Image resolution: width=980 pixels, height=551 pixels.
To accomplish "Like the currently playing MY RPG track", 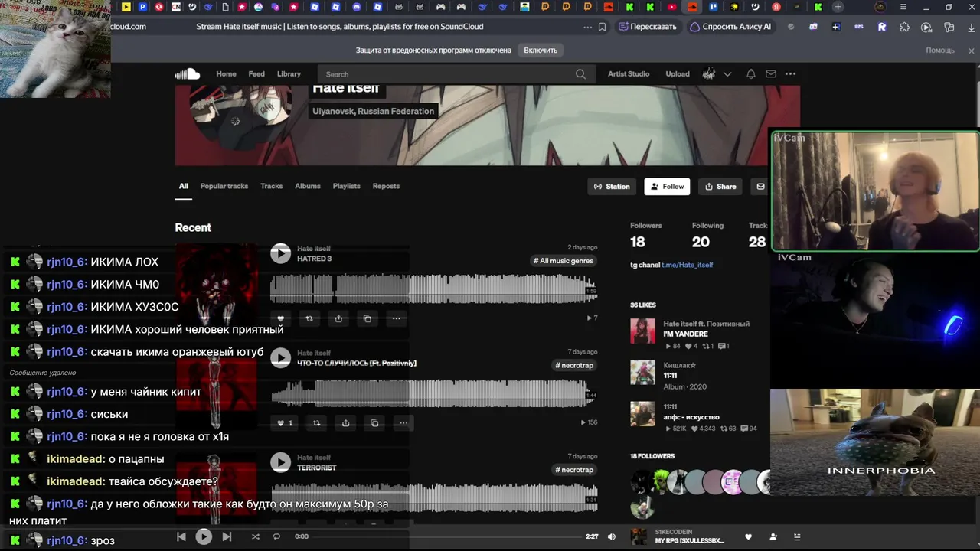I will pos(749,537).
